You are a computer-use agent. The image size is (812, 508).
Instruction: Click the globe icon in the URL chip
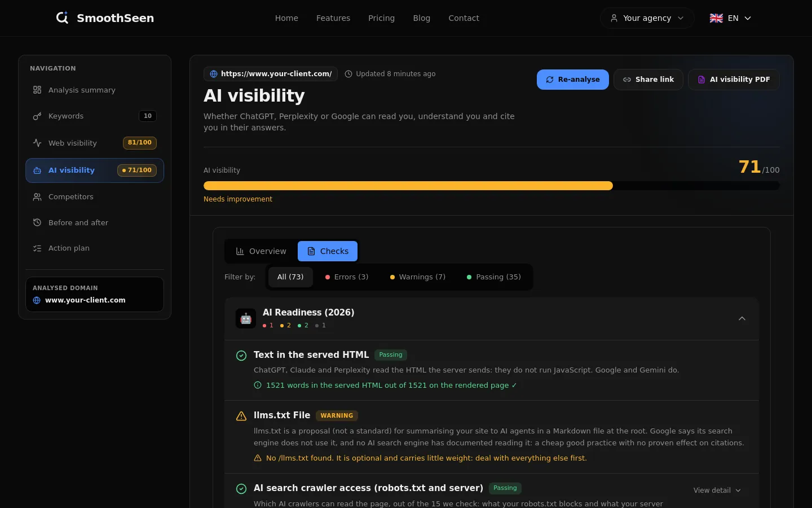[214, 74]
